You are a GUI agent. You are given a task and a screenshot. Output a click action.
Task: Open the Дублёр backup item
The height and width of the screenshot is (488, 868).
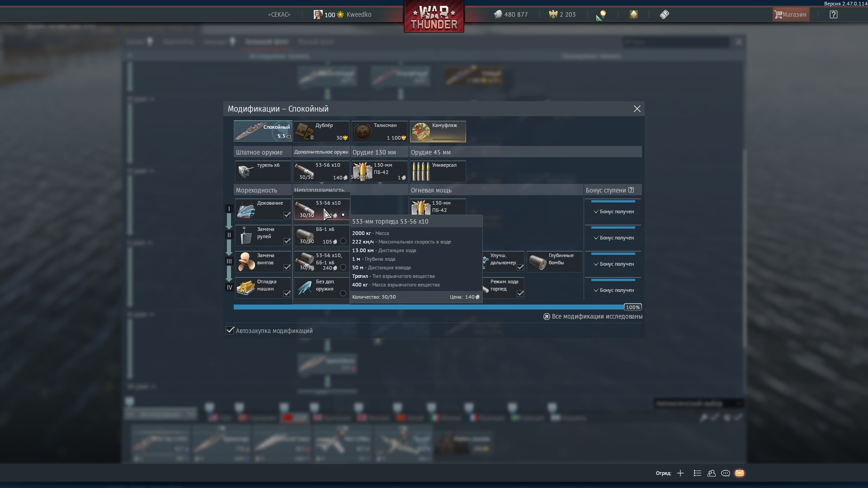point(321,131)
